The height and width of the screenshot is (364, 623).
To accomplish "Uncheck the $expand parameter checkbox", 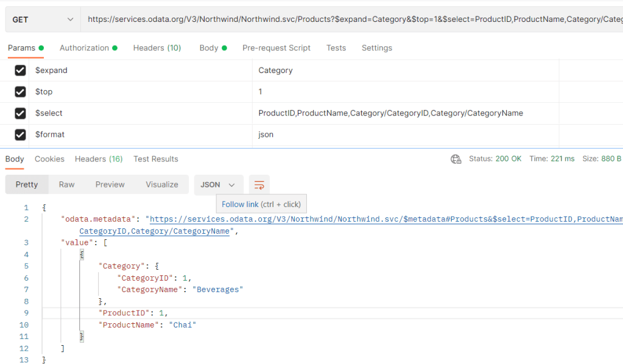I will point(20,71).
